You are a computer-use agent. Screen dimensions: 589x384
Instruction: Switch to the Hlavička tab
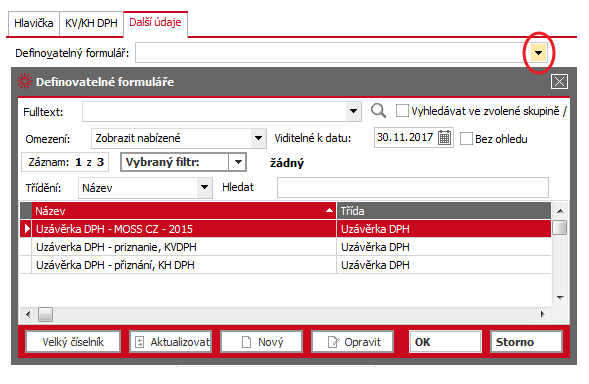click(x=34, y=23)
